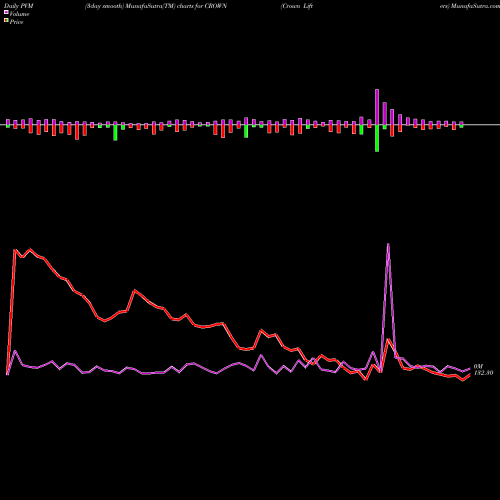Click the 3day smooth MunafaSutra chart heading
This screenshot has width=500, height=500.
tap(156, 6)
